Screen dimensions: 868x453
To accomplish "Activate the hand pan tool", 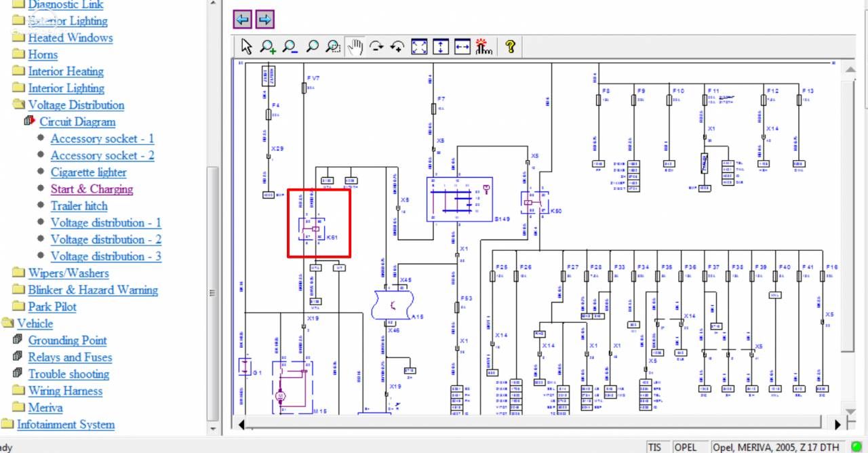I will (355, 46).
